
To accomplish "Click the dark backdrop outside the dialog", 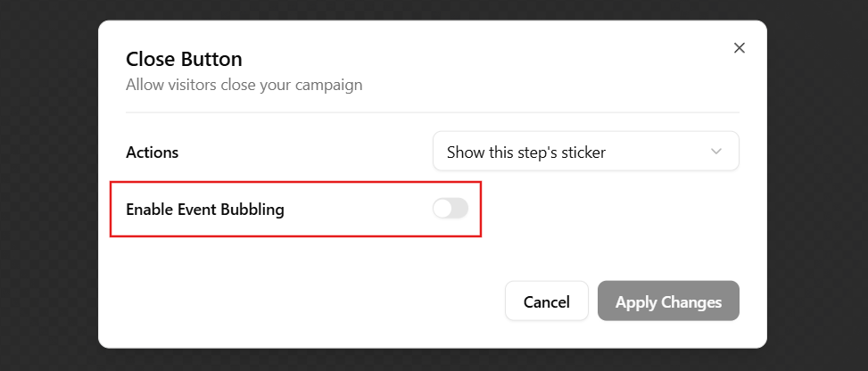I will click(x=45, y=178).
